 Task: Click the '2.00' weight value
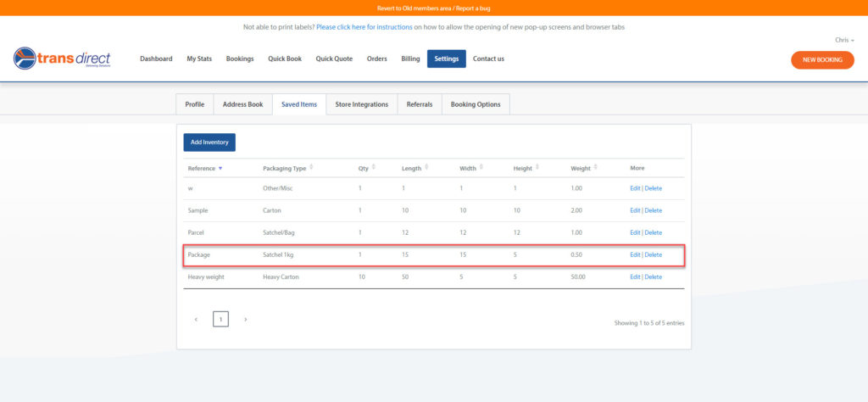(x=576, y=210)
